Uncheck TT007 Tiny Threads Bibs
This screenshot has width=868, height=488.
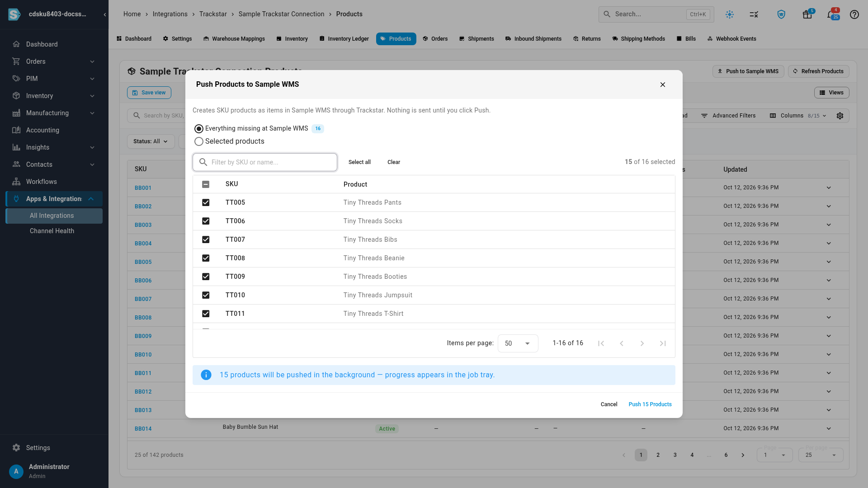tap(206, 239)
